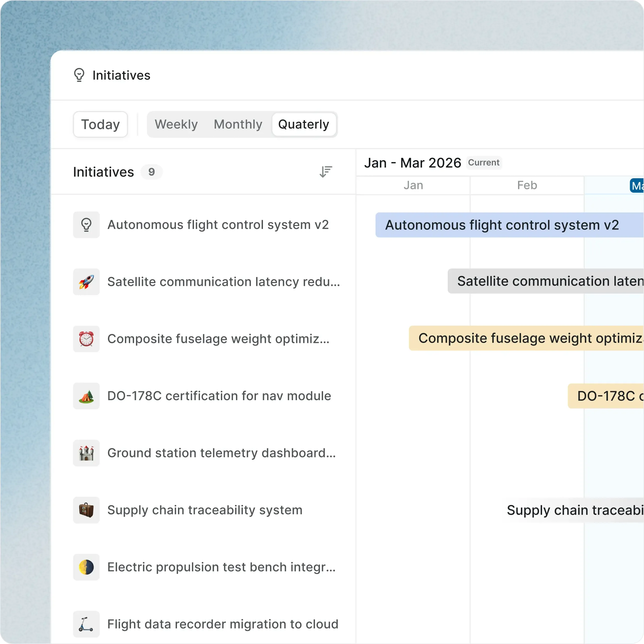The height and width of the screenshot is (644, 644).
Task: Click the lightbulb icon for Autonomous flight control
Action: pos(86,225)
